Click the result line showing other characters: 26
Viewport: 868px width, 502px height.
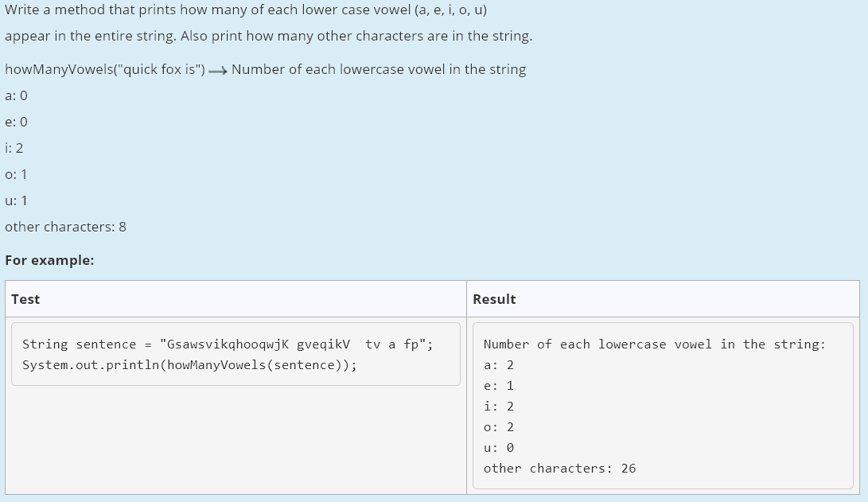click(560, 468)
